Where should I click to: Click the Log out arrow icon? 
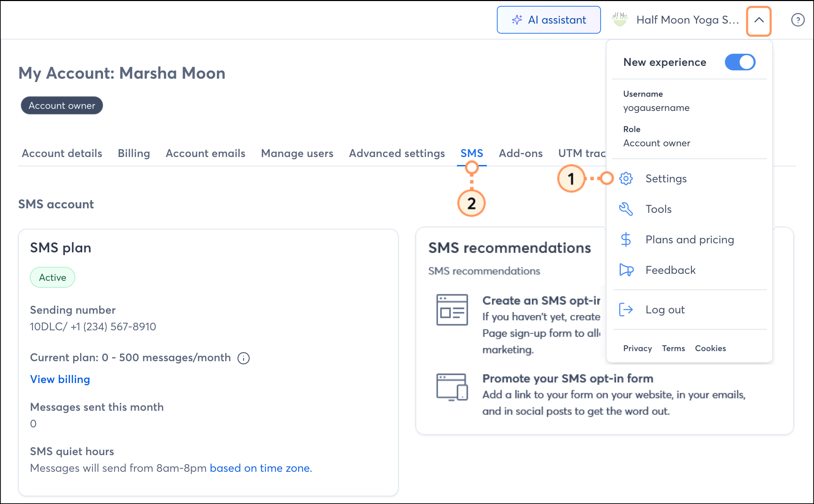click(626, 310)
